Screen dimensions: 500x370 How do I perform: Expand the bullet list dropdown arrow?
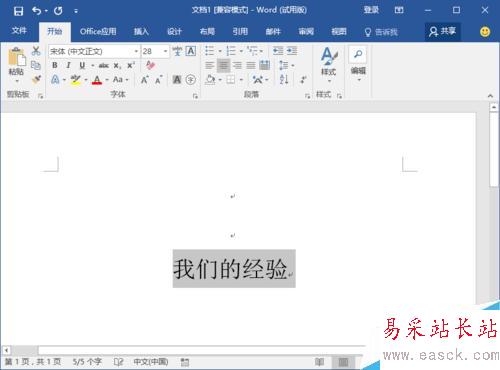click(x=220, y=51)
